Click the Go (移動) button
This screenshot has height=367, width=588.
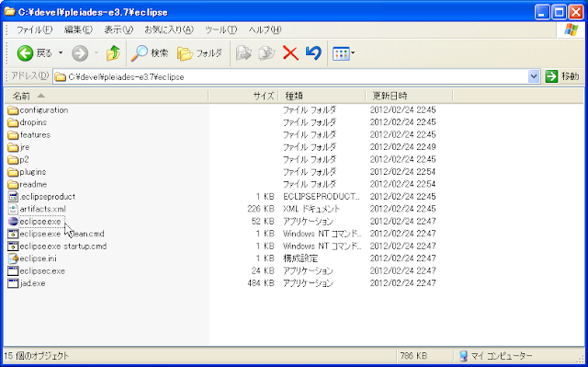click(562, 76)
